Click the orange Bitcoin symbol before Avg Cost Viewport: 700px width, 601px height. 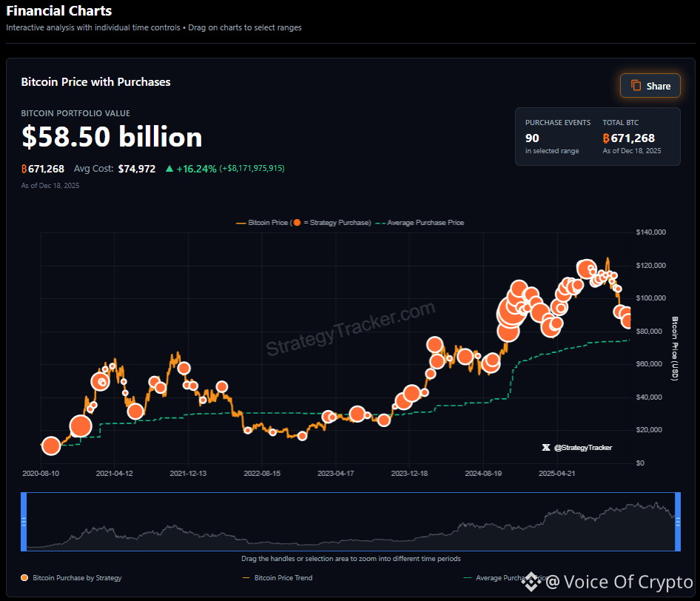[x=24, y=169]
